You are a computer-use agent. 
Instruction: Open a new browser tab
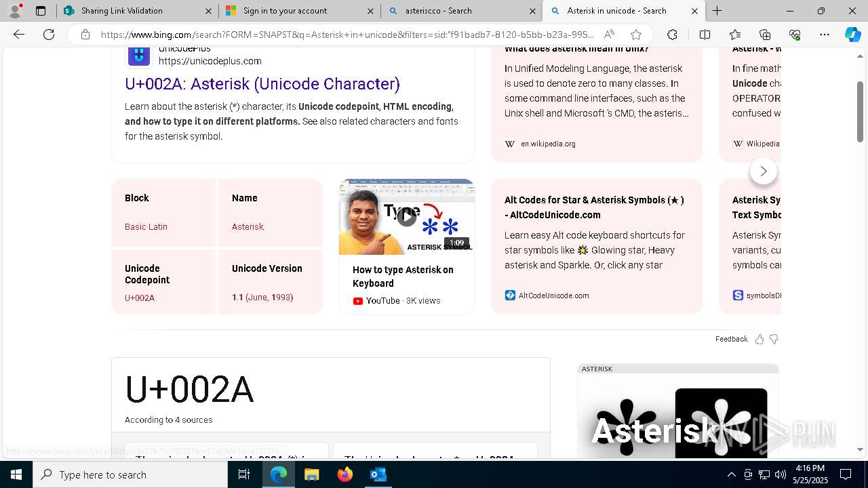click(x=717, y=11)
